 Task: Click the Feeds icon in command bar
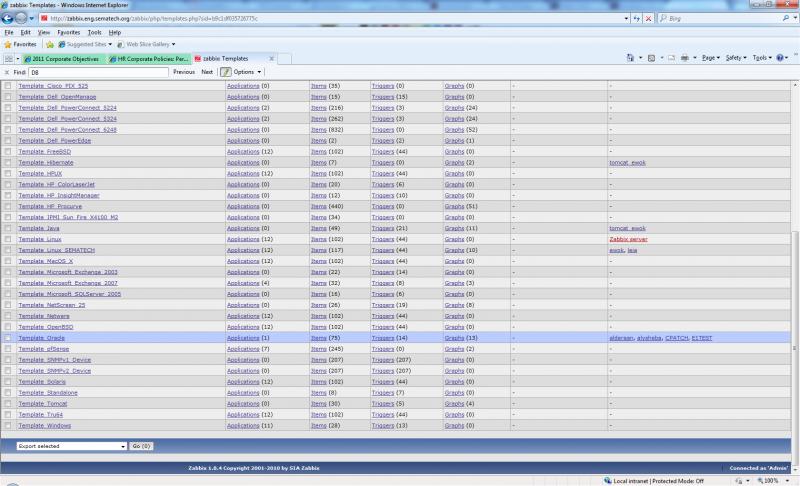pos(652,58)
